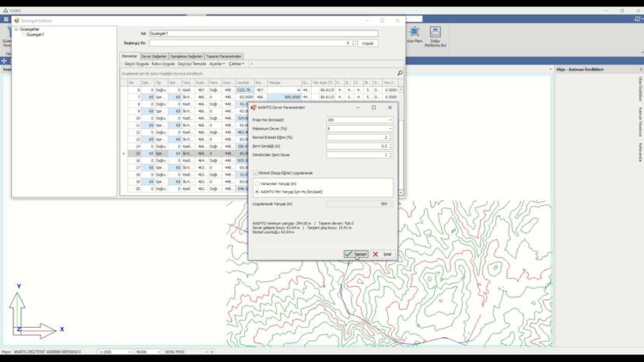
Task: Click the magnifier search icon above the table
Action: pyautogui.click(x=400, y=73)
